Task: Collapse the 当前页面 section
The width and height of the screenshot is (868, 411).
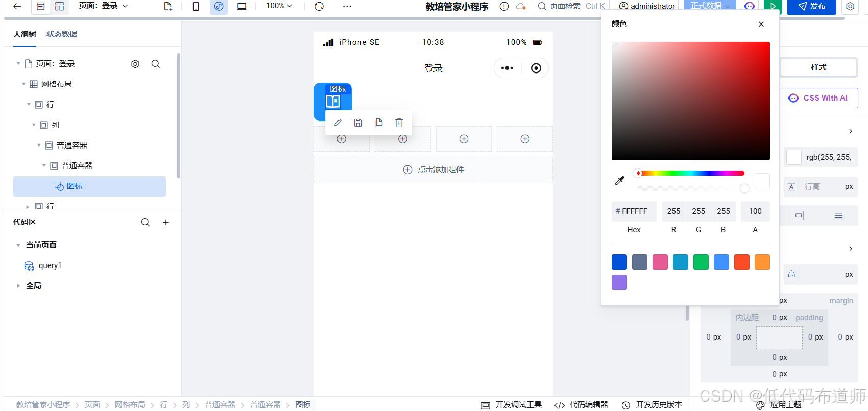Action: 18,245
